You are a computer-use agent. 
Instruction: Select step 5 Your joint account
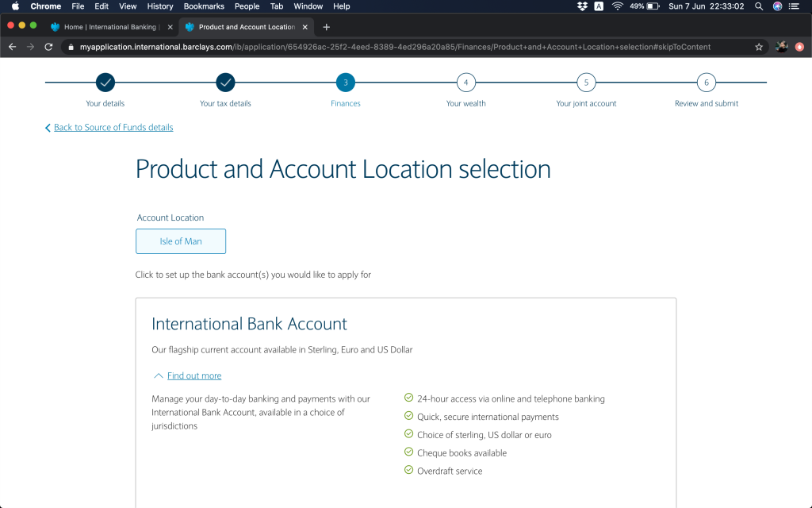[x=586, y=83]
